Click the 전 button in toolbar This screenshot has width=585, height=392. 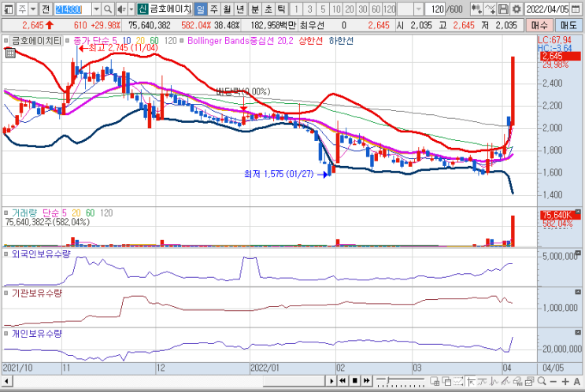click(x=46, y=9)
